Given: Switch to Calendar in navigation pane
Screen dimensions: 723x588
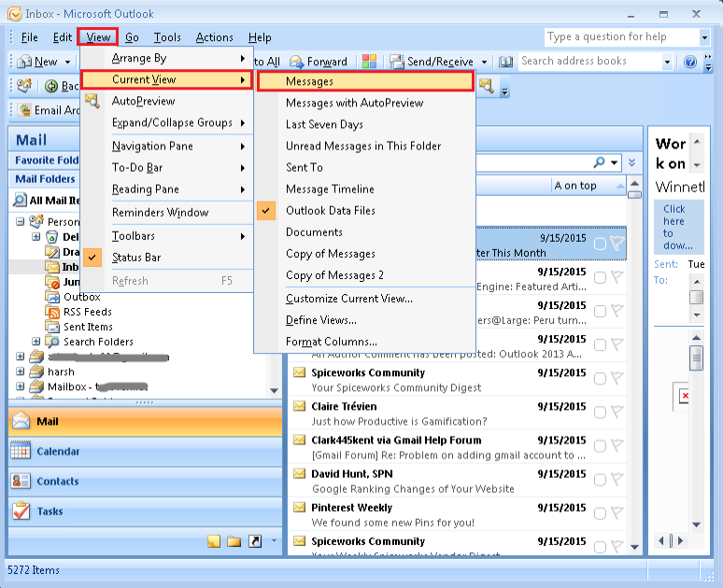Looking at the screenshot, I should click(145, 451).
